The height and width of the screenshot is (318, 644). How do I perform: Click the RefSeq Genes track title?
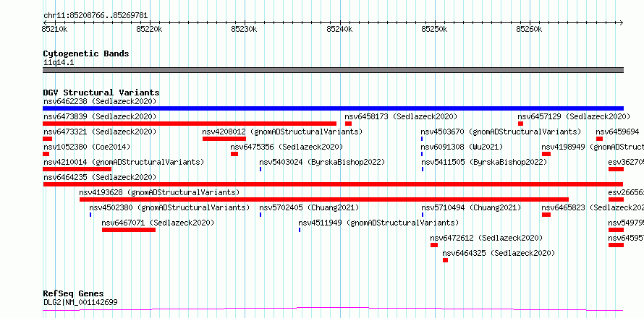(x=74, y=294)
